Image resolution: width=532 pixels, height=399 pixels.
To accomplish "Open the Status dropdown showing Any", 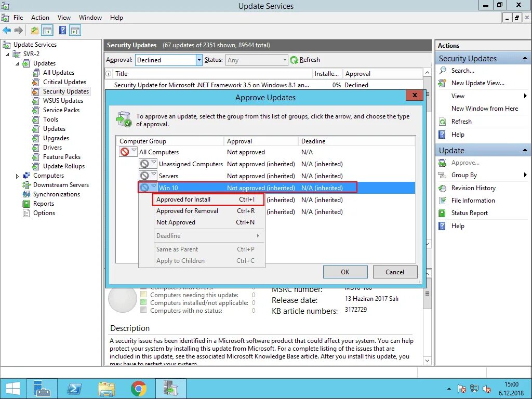I will (285, 60).
